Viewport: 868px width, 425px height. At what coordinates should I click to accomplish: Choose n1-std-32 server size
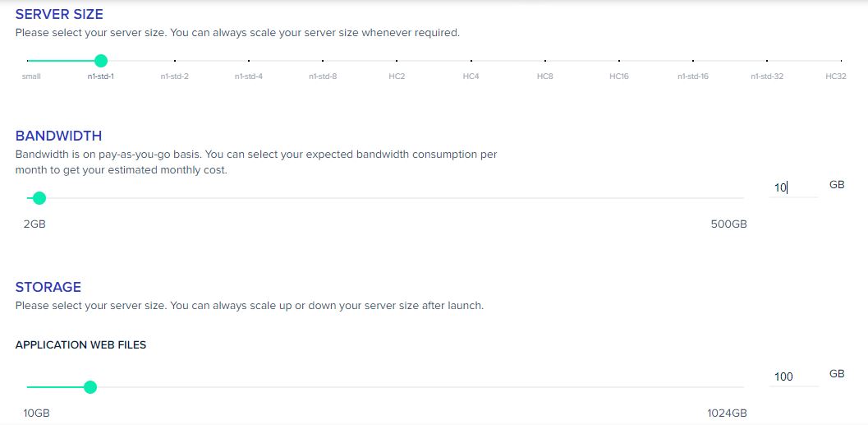pos(767,61)
